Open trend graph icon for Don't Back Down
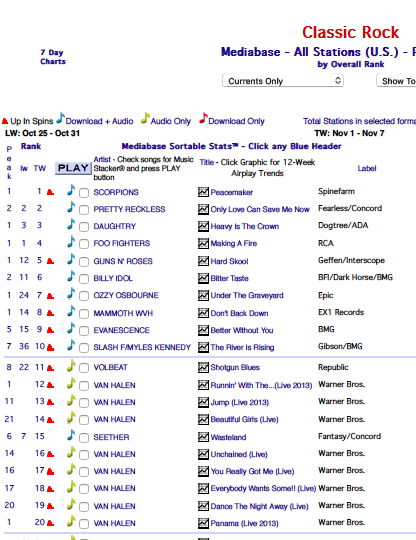Viewport: 416px width, 540px height. tap(203, 313)
